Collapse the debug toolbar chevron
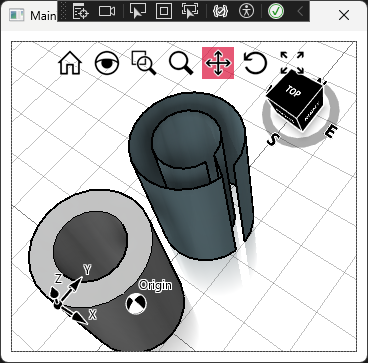The width and height of the screenshot is (368, 363). pyautogui.click(x=300, y=11)
